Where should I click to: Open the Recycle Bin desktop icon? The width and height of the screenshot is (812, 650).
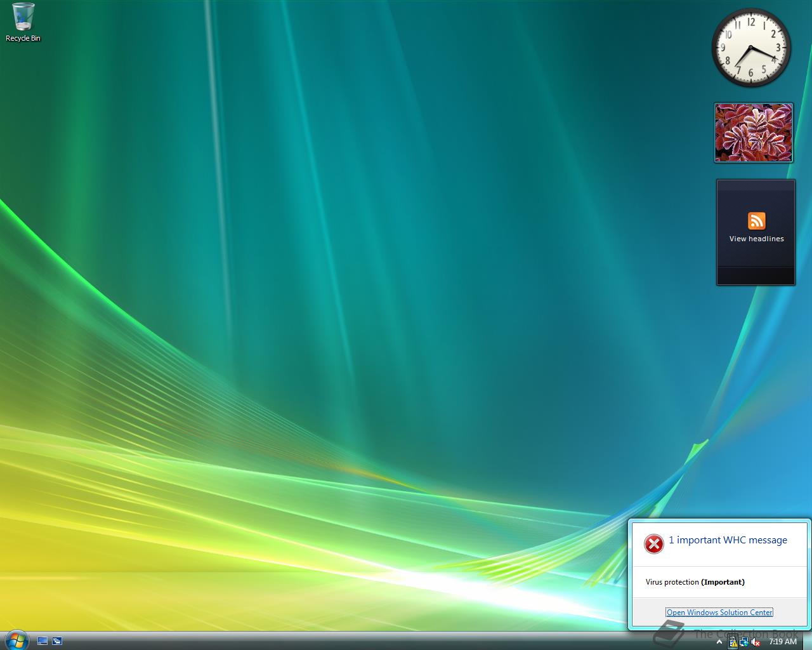[x=23, y=22]
